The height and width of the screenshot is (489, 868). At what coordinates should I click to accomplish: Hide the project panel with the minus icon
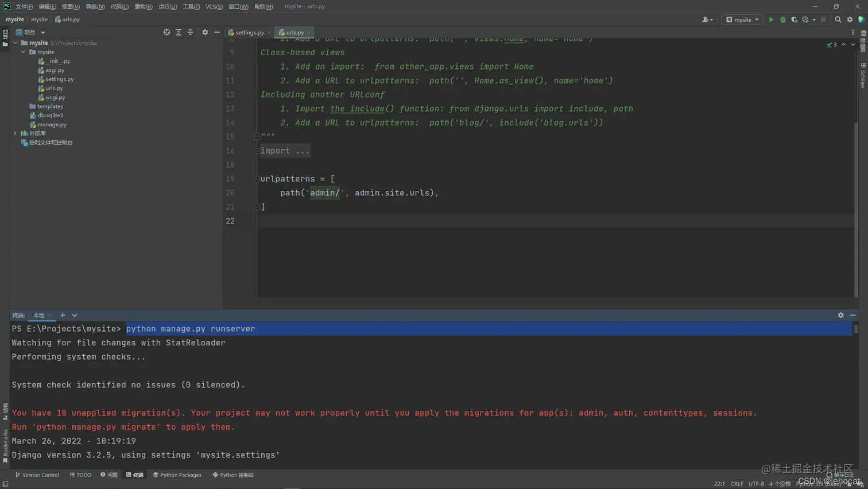pos(217,32)
